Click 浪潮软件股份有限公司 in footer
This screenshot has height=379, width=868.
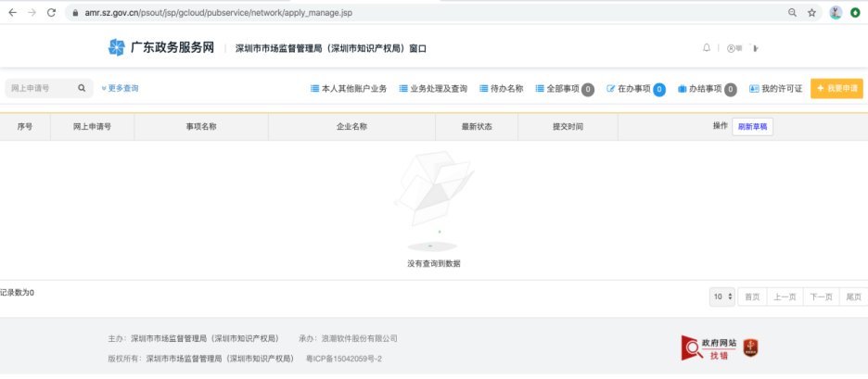(x=360, y=338)
